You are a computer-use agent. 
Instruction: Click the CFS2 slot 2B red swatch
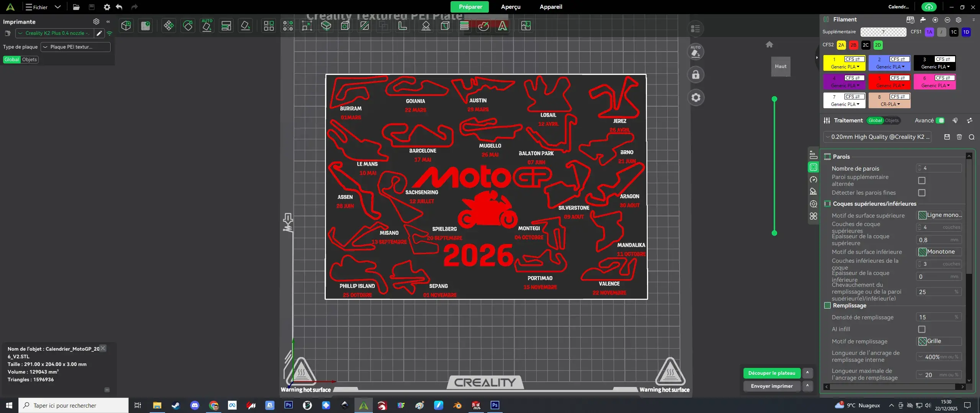pos(853,45)
